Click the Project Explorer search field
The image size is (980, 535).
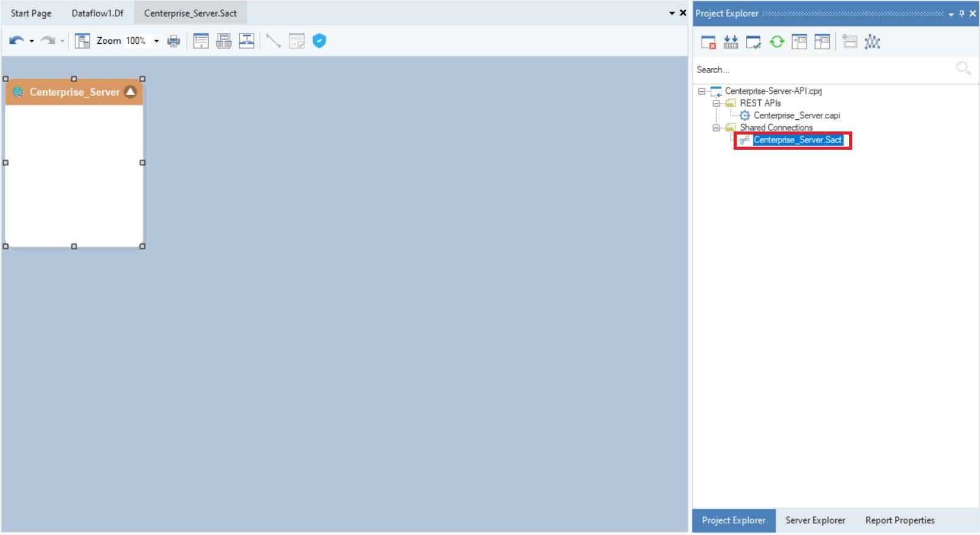coord(824,69)
